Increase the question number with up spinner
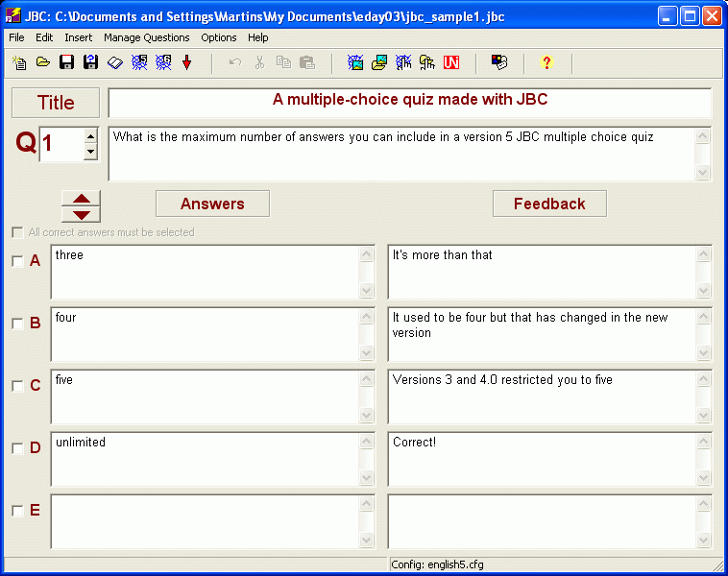 tap(90, 137)
